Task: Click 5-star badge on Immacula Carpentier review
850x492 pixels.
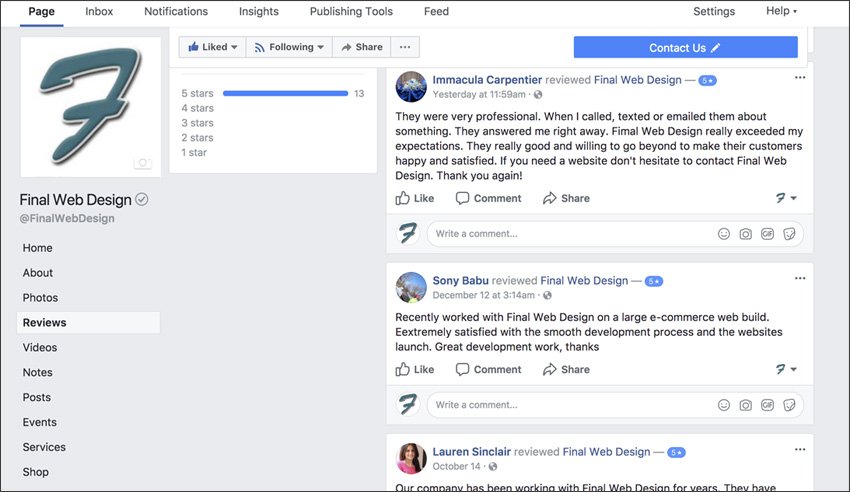Action: tap(707, 81)
